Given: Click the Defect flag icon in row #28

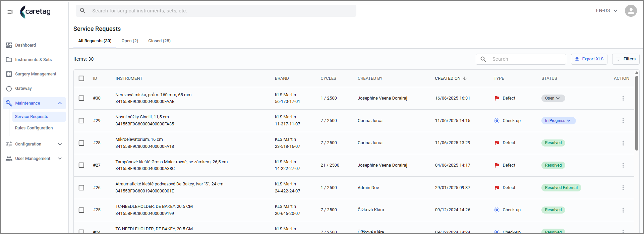Looking at the screenshot, I should tap(497, 143).
